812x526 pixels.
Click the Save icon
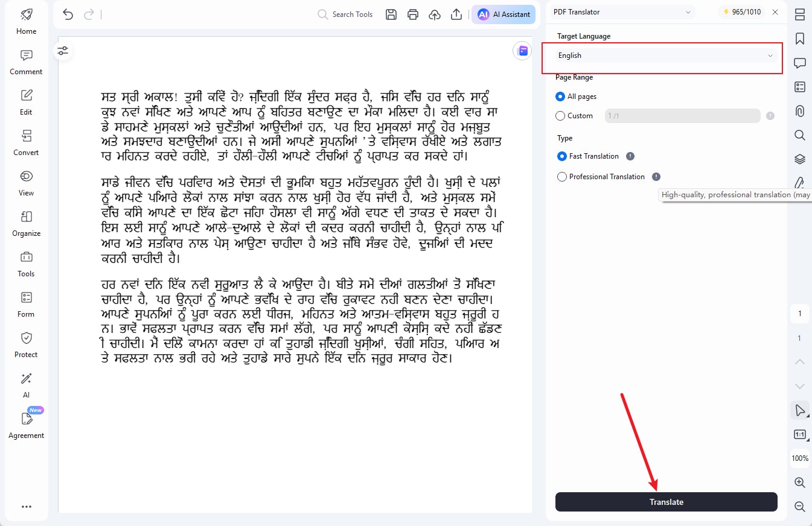pyautogui.click(x=391, y=14)
